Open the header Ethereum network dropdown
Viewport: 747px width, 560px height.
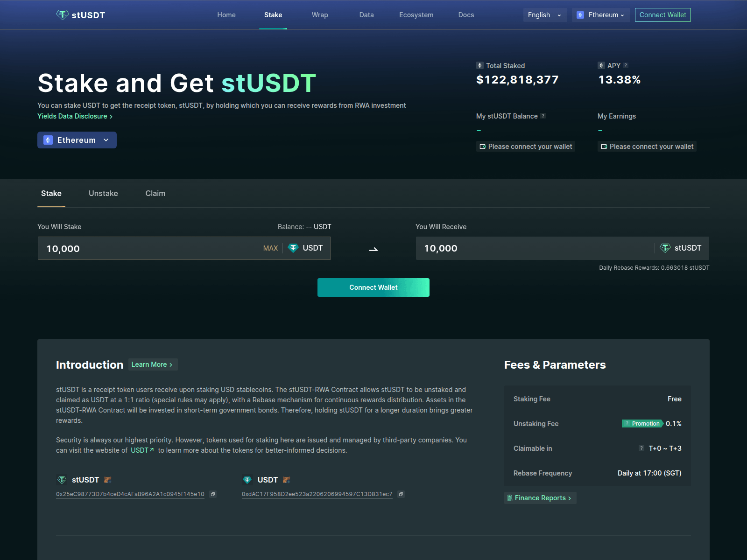(x=601, y=15)
